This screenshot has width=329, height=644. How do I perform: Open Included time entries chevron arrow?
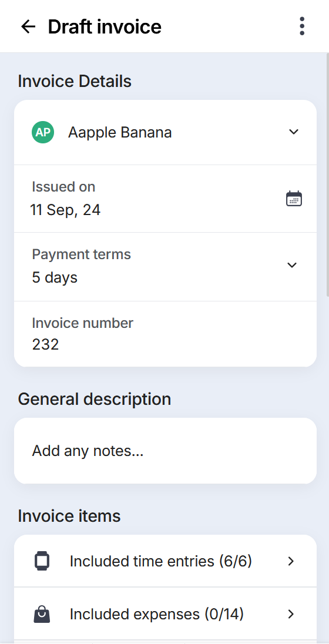click(291, 561)
